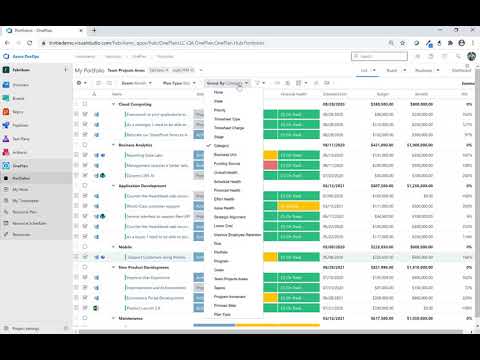Click yellow health cell on Reporting Data Lake row

click(270, 155)
